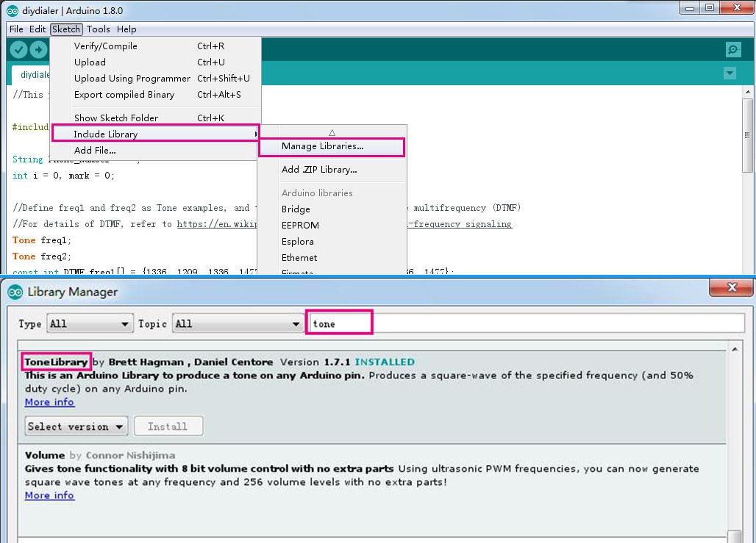Click the Verify checkmark toolbar icon

pos(18,49)
